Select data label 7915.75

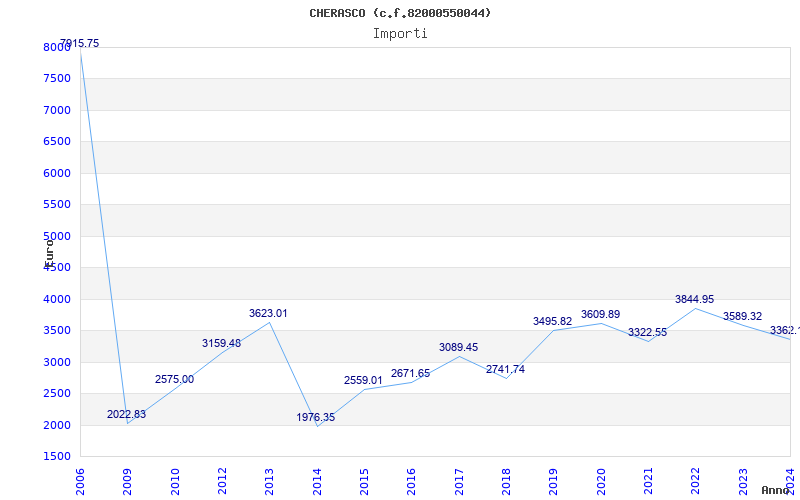pos(80,44)
